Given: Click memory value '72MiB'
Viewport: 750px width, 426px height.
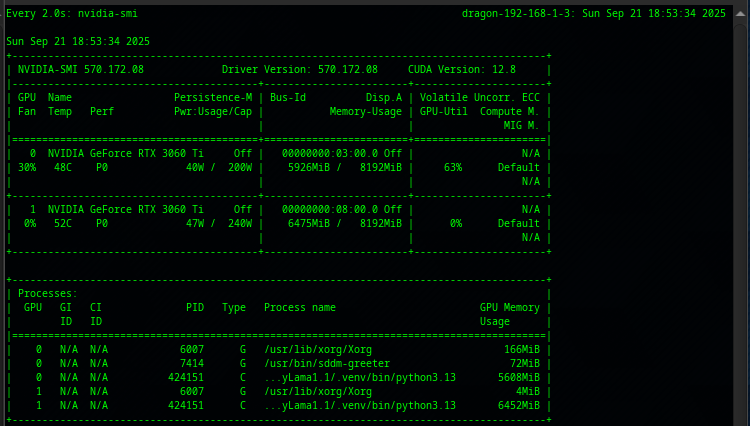Looking at the screenshot, I should point(525,363).
